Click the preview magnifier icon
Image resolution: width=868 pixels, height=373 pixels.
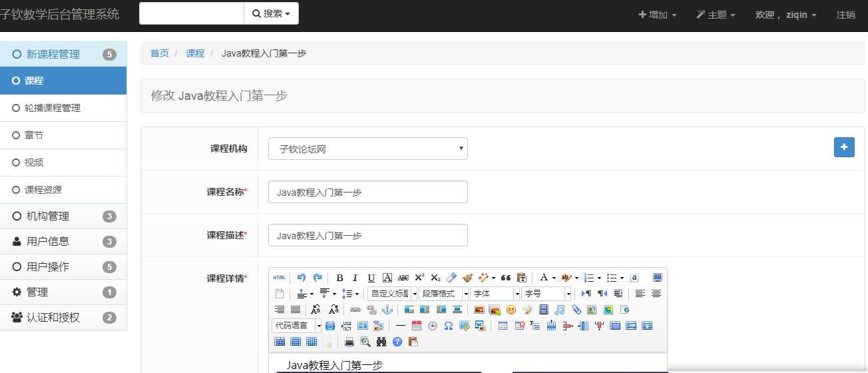click(365, 342)
